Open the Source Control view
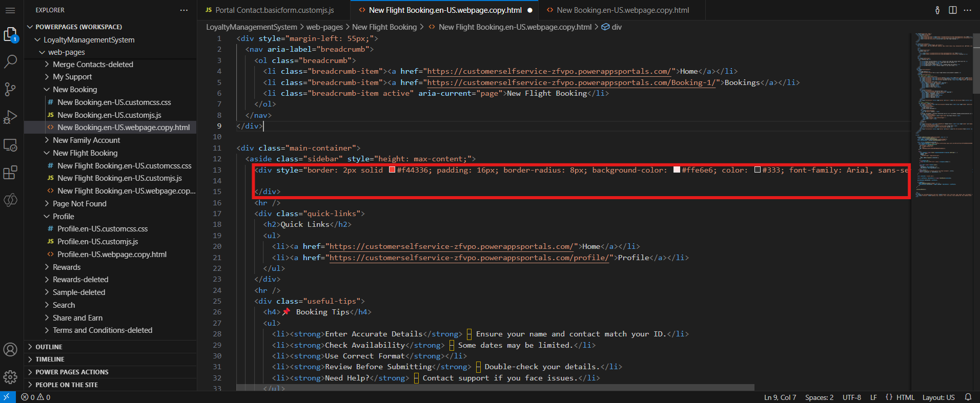Viewport: 980px width, 403px height. [x=10, y=89]
